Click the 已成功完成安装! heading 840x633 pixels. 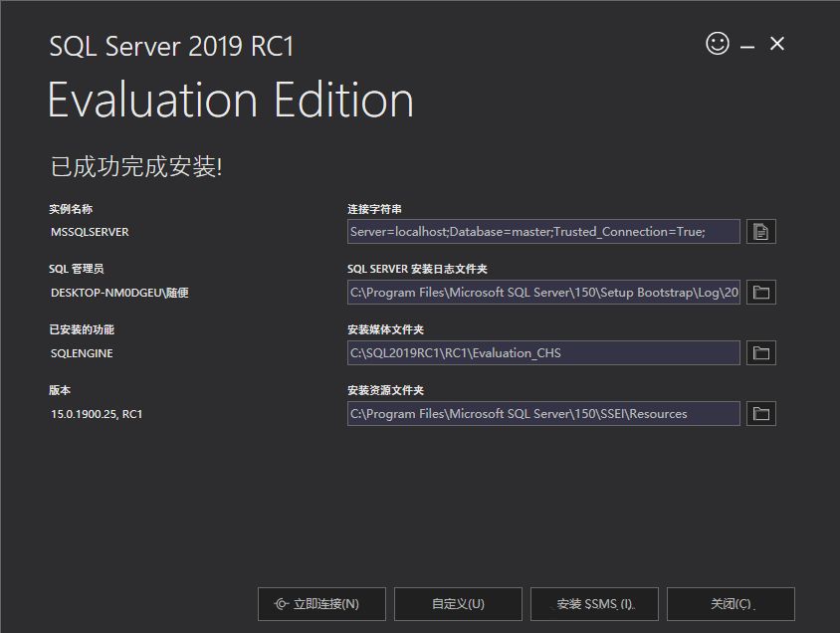(x=136, y=166)
